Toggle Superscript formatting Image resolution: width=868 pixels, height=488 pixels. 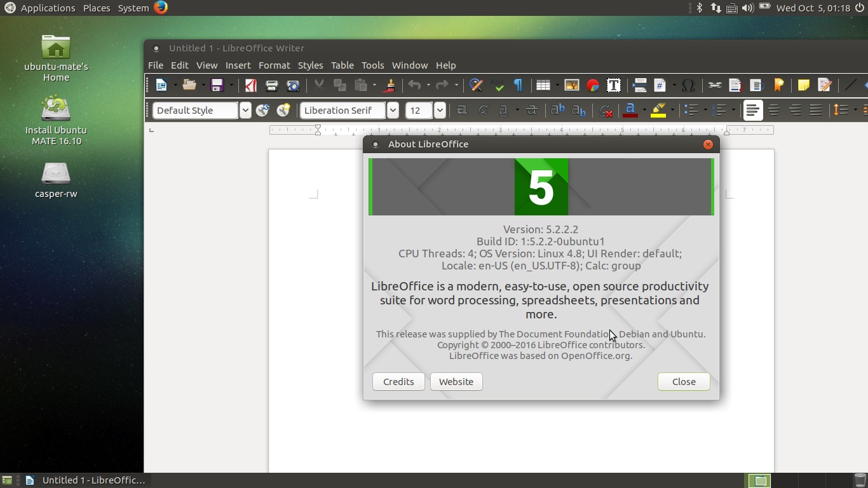pos(557,110)
